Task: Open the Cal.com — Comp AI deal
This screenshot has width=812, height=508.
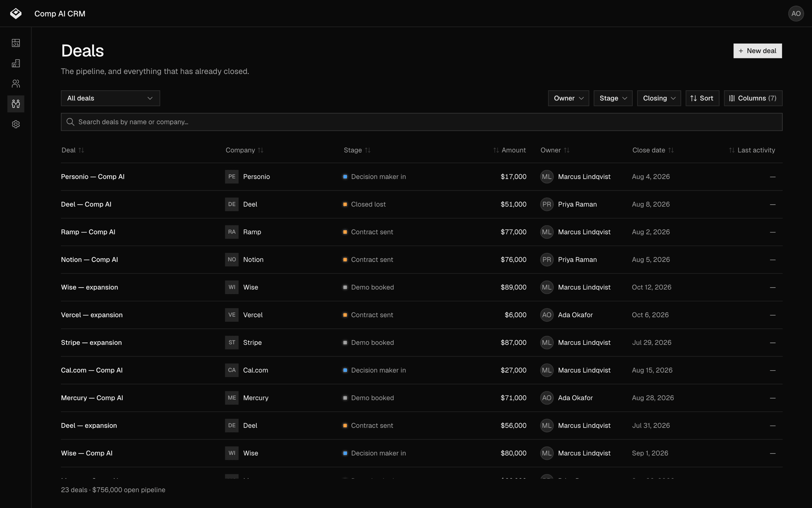Action: point(92,370)
